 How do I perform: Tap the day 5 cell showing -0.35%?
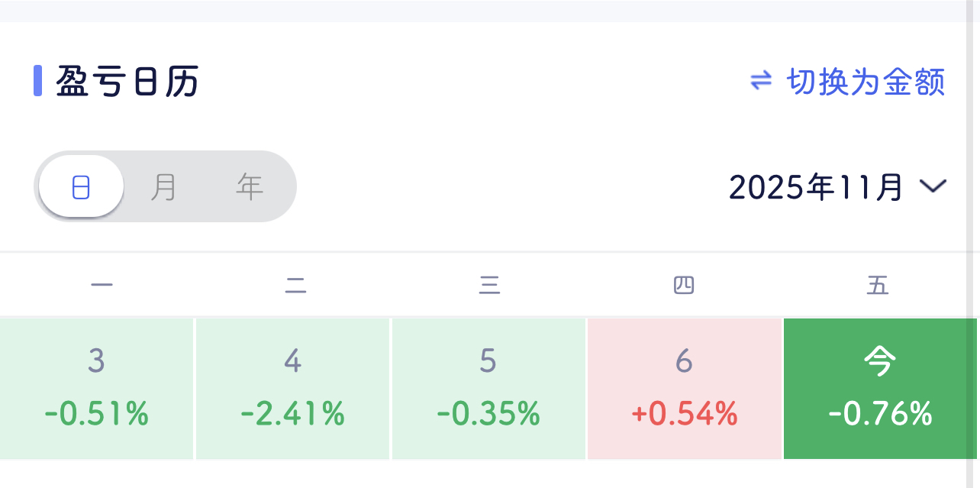[488, 389]
